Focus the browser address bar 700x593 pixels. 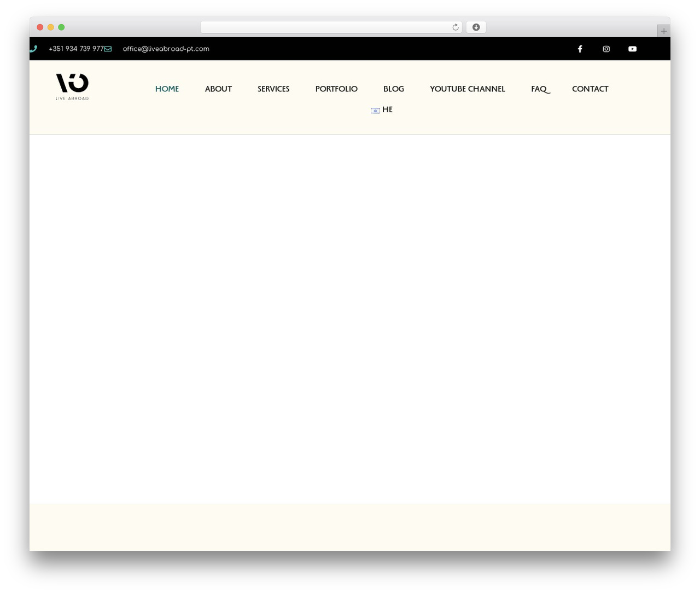pyautogui.click(x=331, y=27)
